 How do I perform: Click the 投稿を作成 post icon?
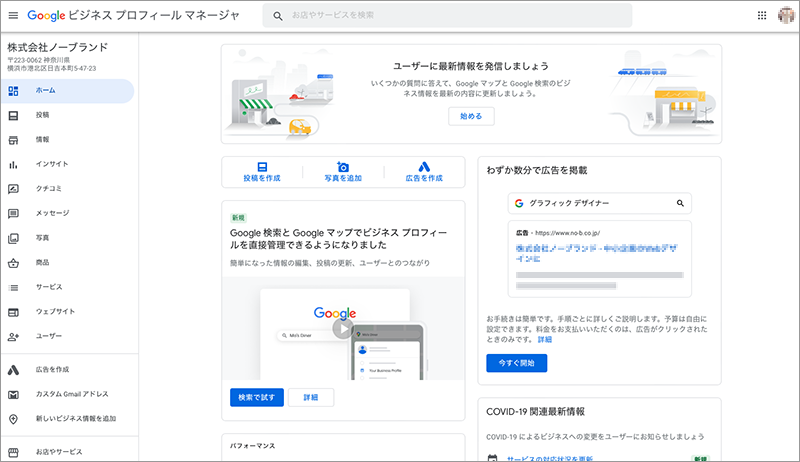(x=262, y=167)
